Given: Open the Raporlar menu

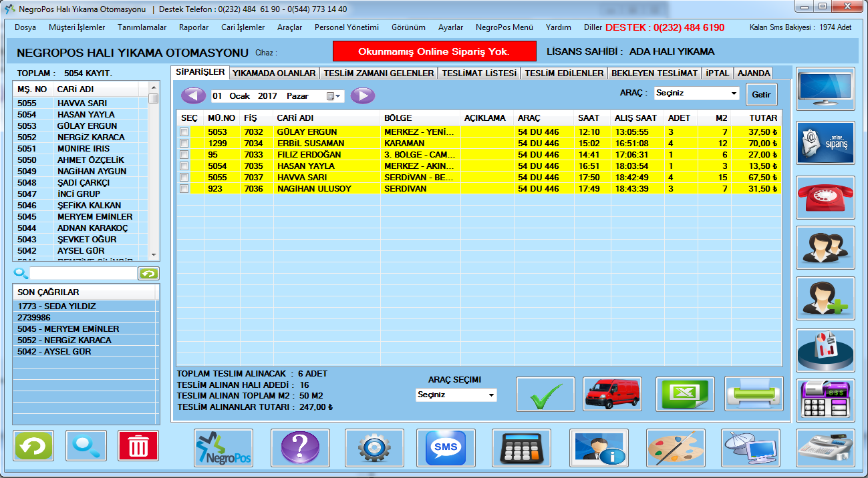Looking at the screenshot, I should click(194, 27).
